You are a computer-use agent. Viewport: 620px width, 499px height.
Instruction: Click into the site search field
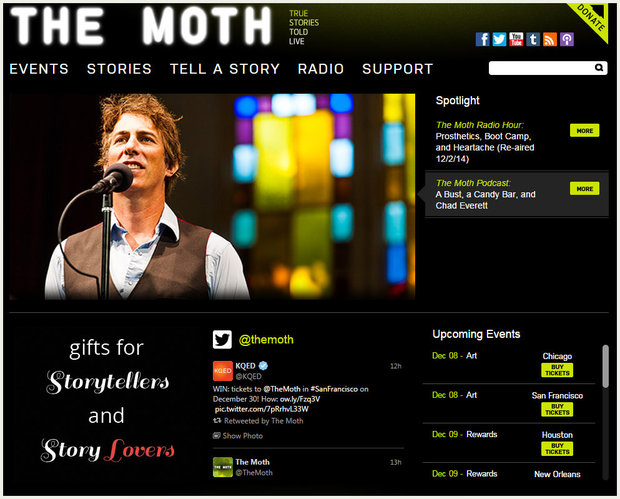542,68
